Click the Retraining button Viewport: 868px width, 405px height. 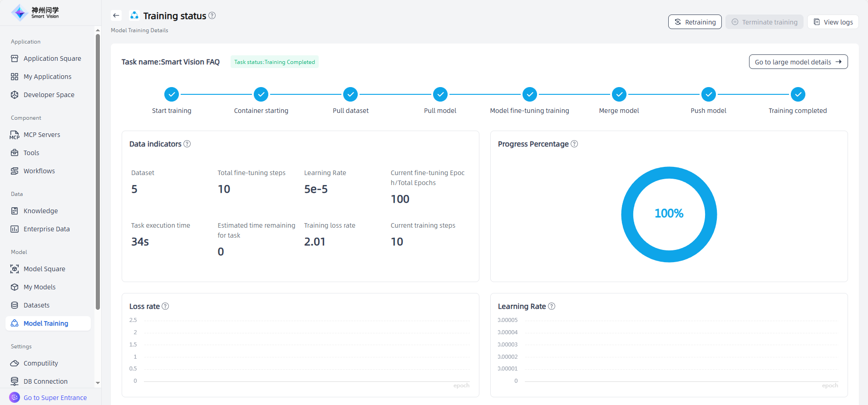coord(695,22)
